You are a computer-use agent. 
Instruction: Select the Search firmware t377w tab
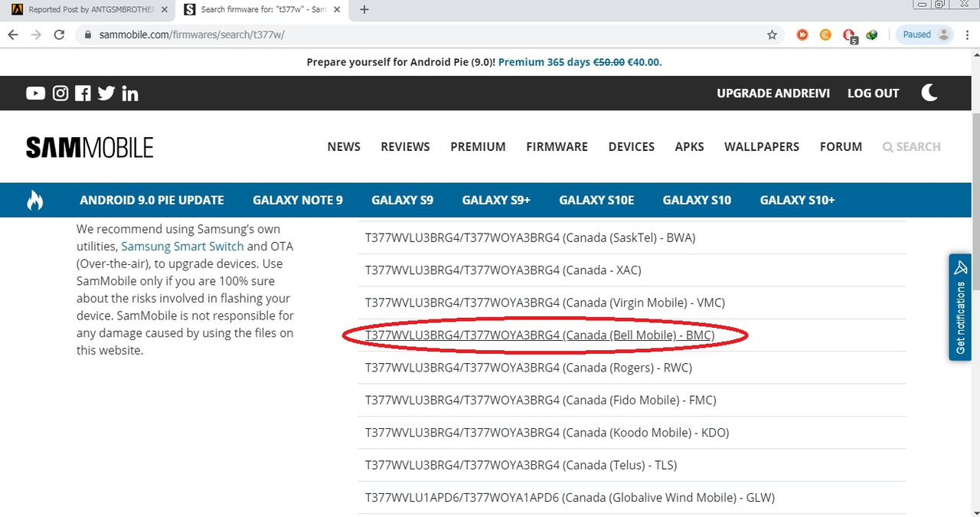[x=260, y=10]
